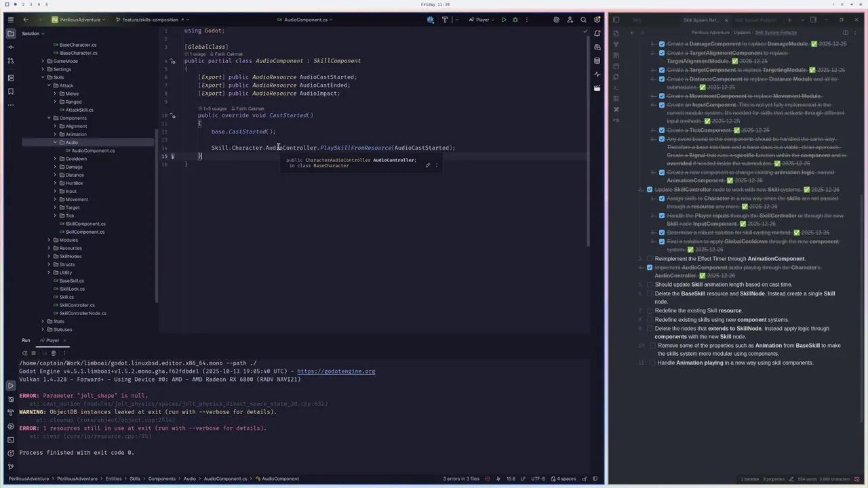Click the '3 errors in 3 files' status indicator

click(x=461, y=479)
